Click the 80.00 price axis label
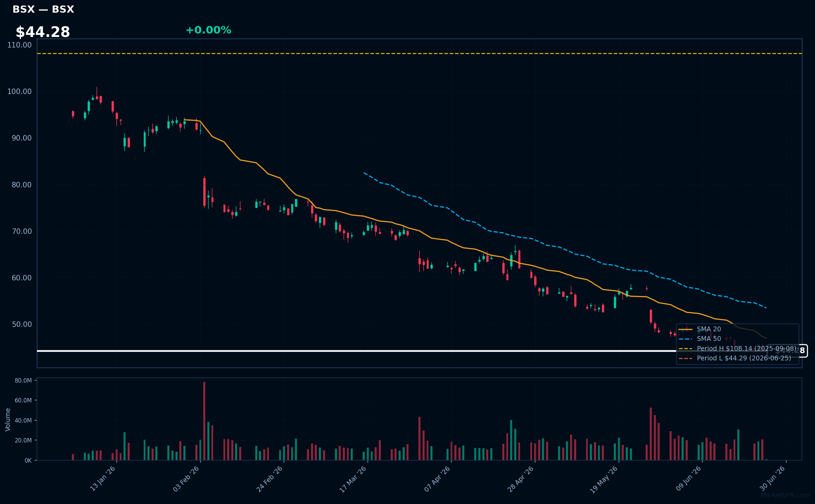The width and height of the screenshot is (815, 504). pyautogui.click(x=22, y=185)
